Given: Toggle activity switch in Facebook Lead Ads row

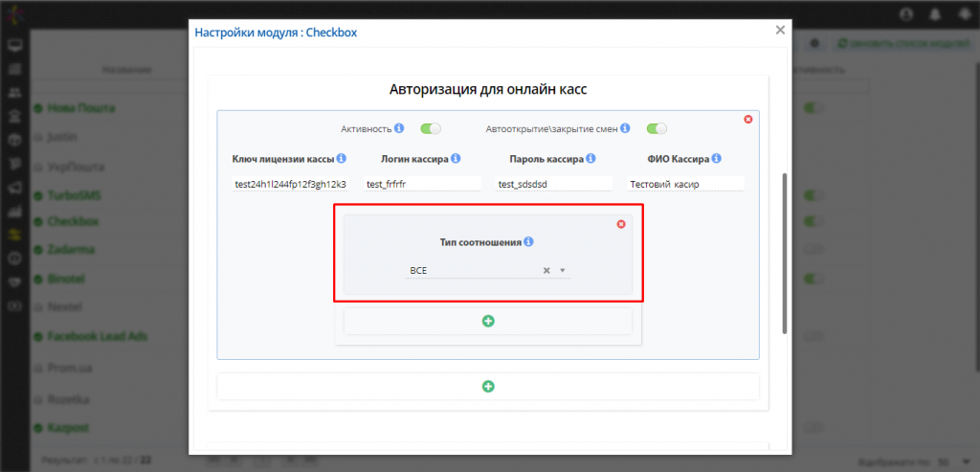Looking at the screenshot, I should [813, 336].
